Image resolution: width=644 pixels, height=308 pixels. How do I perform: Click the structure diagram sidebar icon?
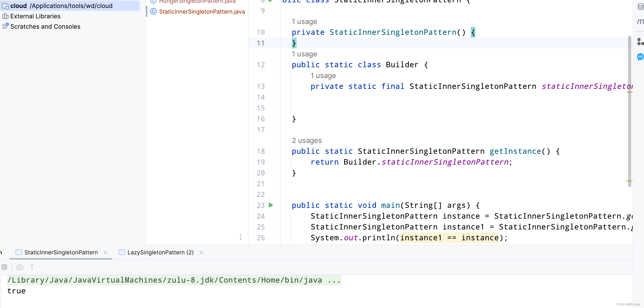coord(640,42)
